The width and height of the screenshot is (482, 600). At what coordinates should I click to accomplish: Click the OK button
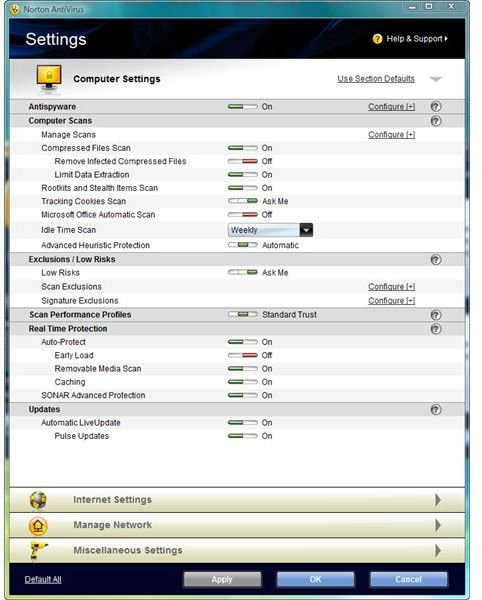(316, 579)
